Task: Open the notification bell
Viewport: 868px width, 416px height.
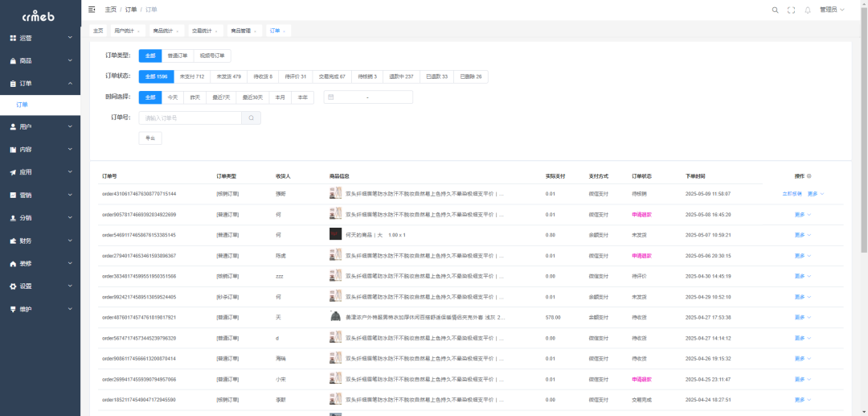Action: click(808, 10)
